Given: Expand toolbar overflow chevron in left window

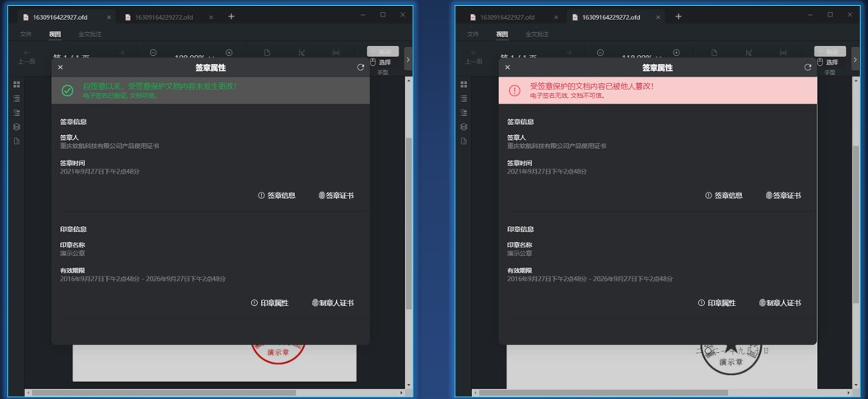Looking at the screenshot, I should point(408,58).
